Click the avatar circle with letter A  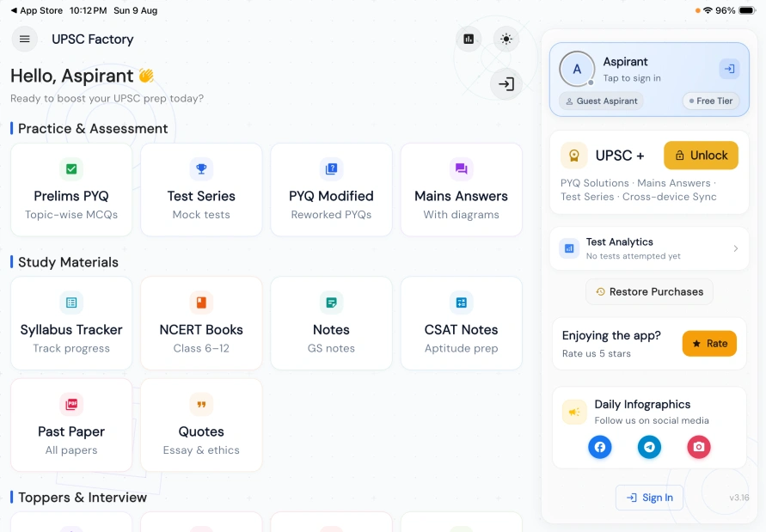point(577,69)
